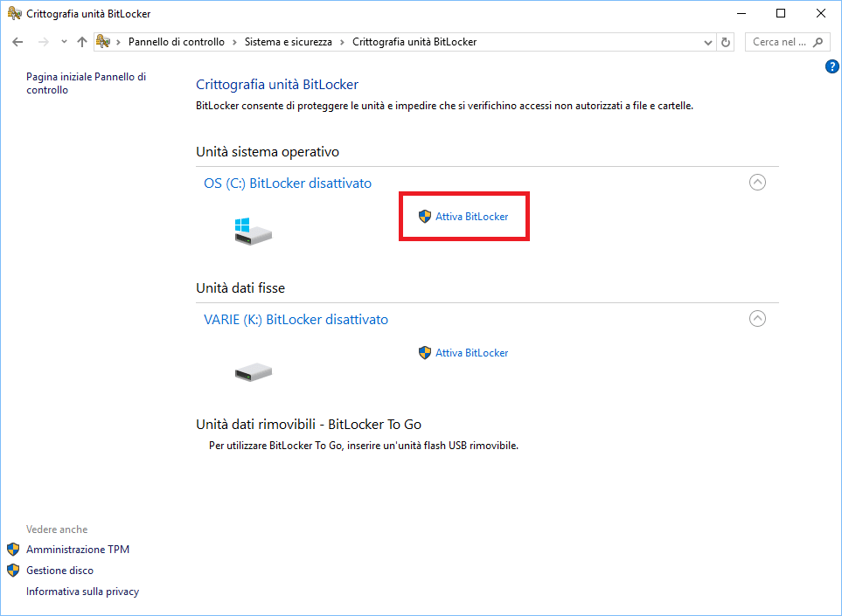Open 'Informativa sulla privacy' link
842x616 pixels.
click(x=82, y=592)
